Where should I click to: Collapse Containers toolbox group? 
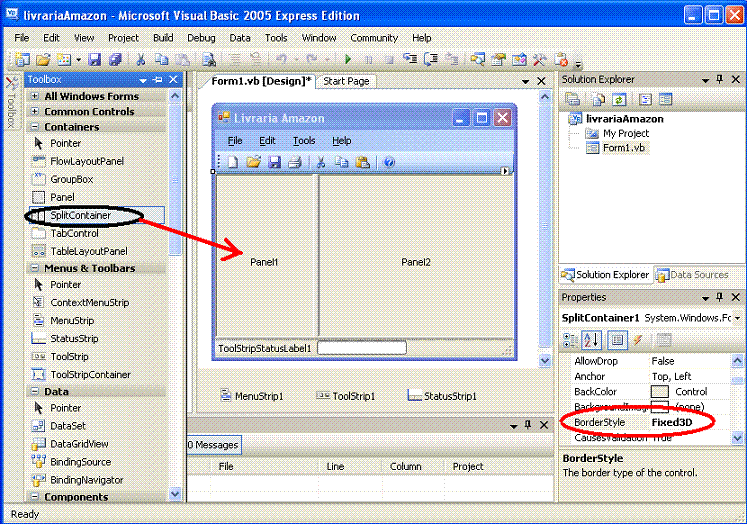(x=35, y=127)
